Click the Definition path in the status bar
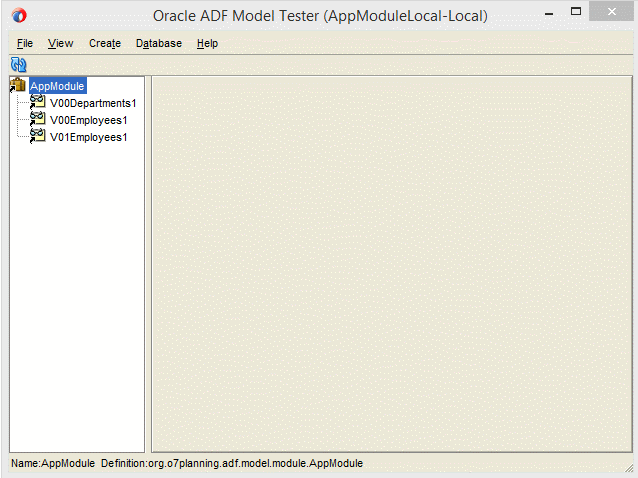Image resolution: width=638 pixels, height=478 pixels. tap(232, 463)
